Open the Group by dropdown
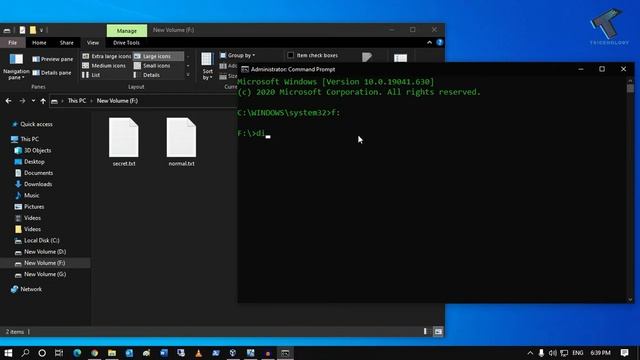This screenshot has height=360, width=640. click(238, 55)
